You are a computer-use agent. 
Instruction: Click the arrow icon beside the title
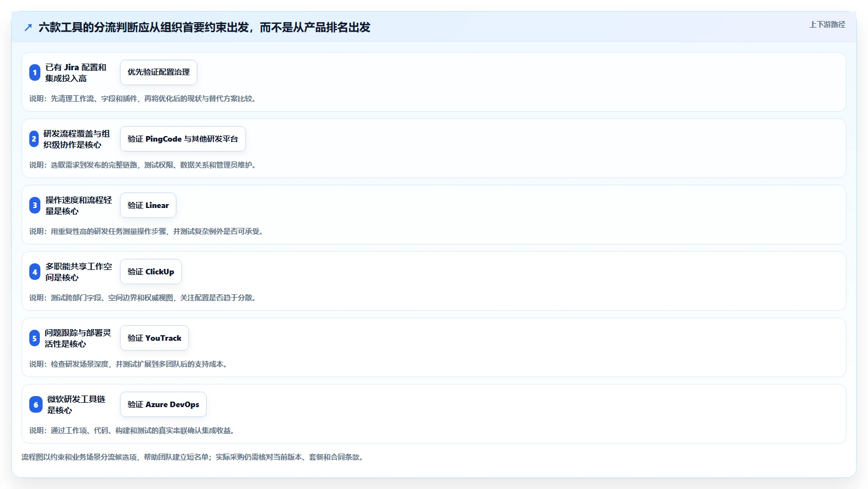pos(28,28)
